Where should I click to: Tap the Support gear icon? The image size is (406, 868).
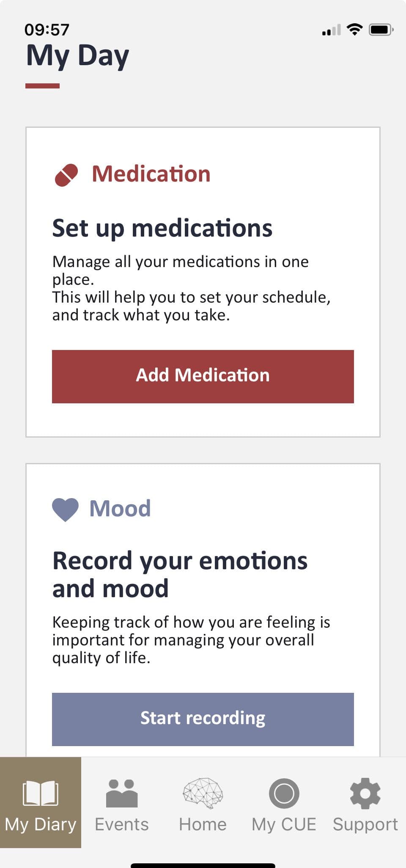pyautogui.click(x=365, y=793)
